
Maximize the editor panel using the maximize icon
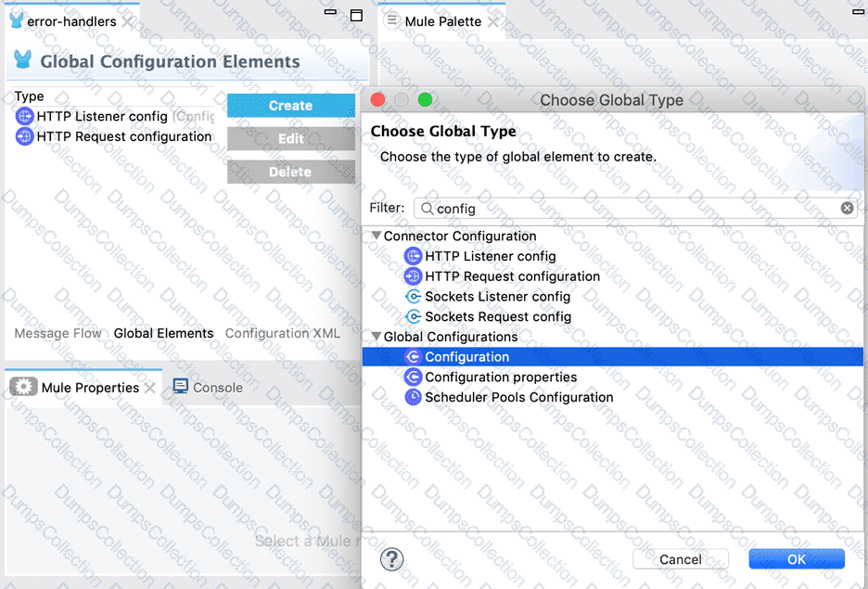coord(356,15)
